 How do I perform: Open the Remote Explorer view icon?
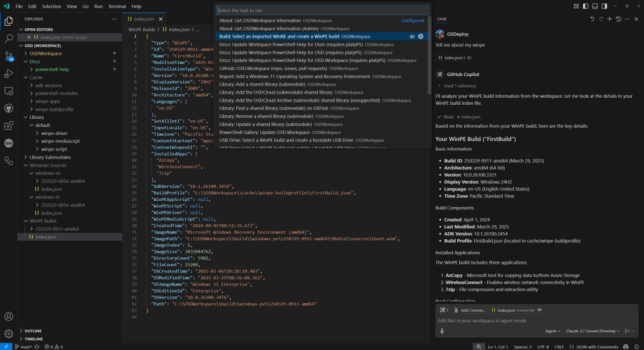pyautogui.click(x=9, y=91)
